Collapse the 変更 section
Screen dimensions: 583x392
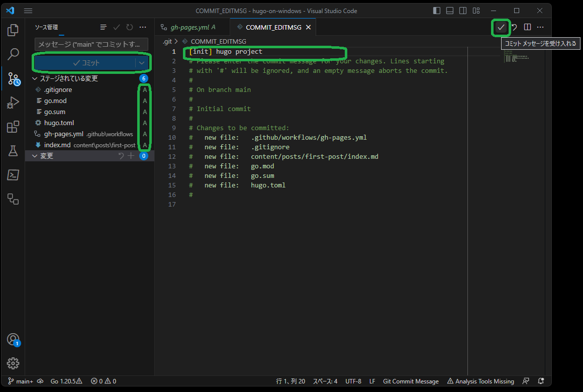[35, 156]
